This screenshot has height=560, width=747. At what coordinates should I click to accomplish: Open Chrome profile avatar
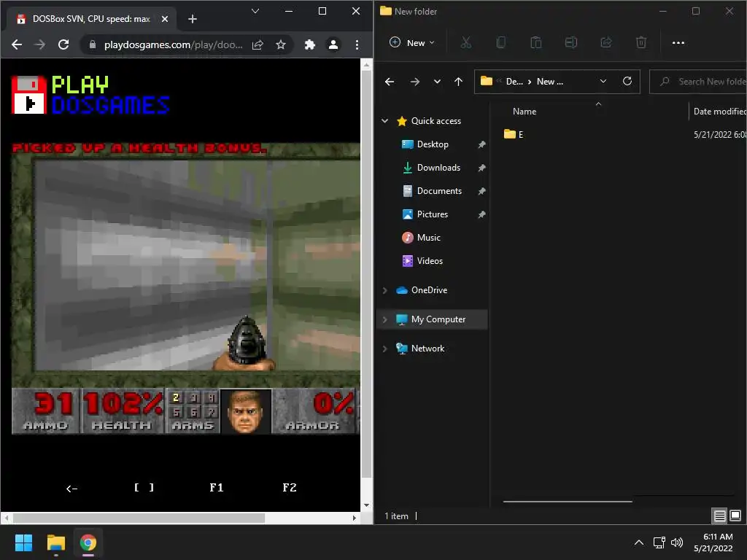pyautogui.click(x=333, y=44)
